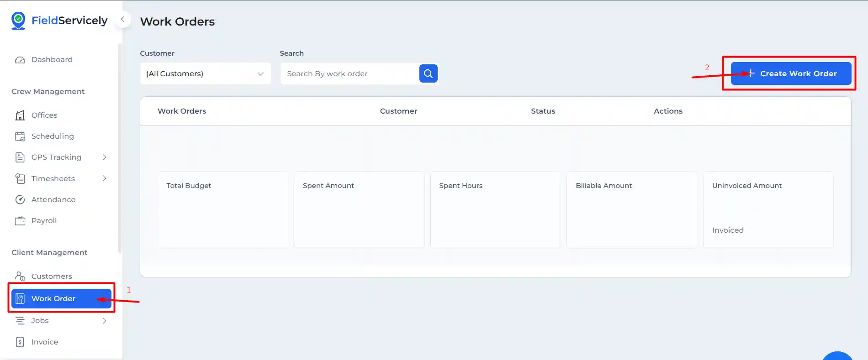Click the FieldServicely logo icon

point(18,21)
